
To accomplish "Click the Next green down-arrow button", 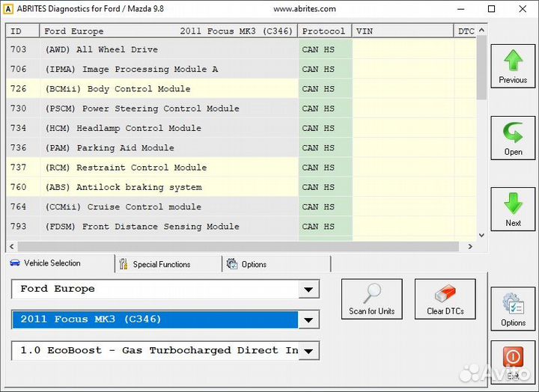I will (513, 209).
